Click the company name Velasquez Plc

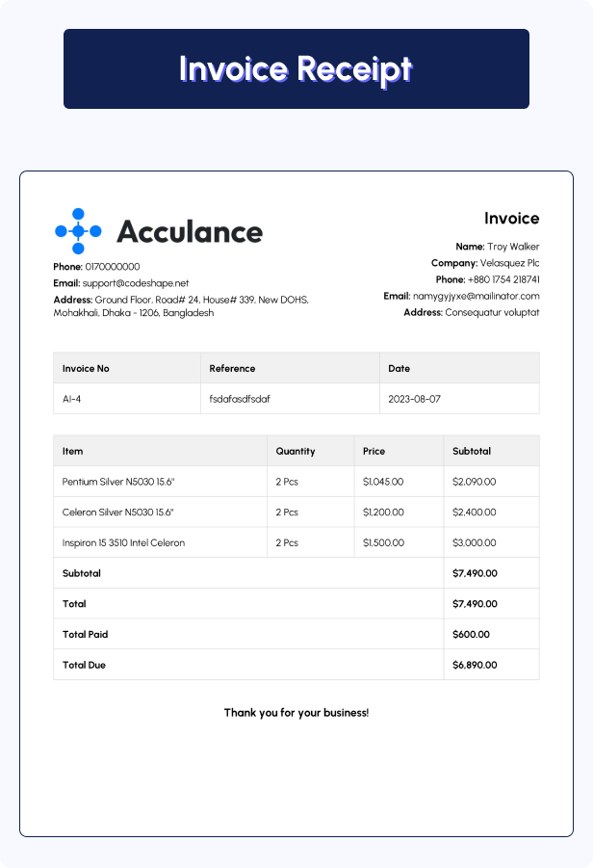click(x=509, y=263)
